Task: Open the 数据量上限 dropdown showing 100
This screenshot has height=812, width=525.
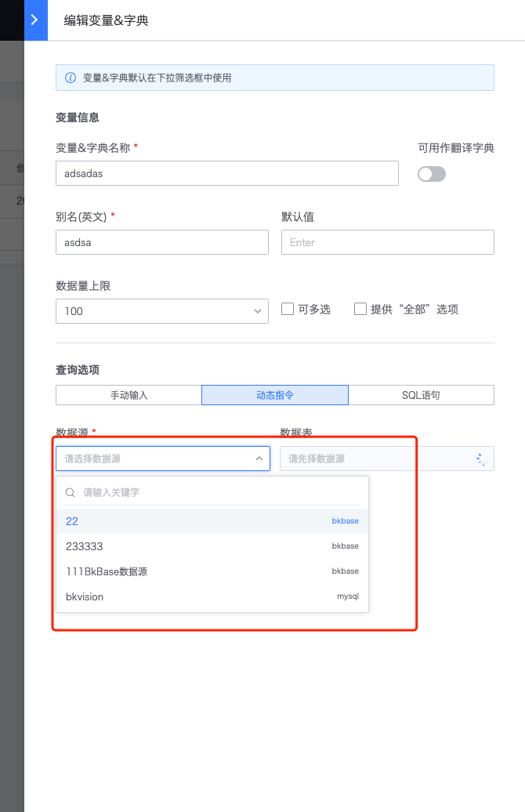Action: 162,311
